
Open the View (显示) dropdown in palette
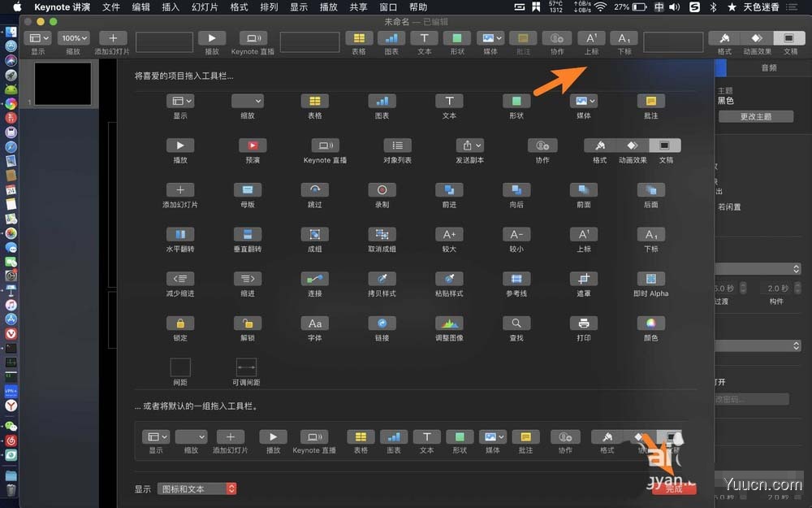pos(180,101)
